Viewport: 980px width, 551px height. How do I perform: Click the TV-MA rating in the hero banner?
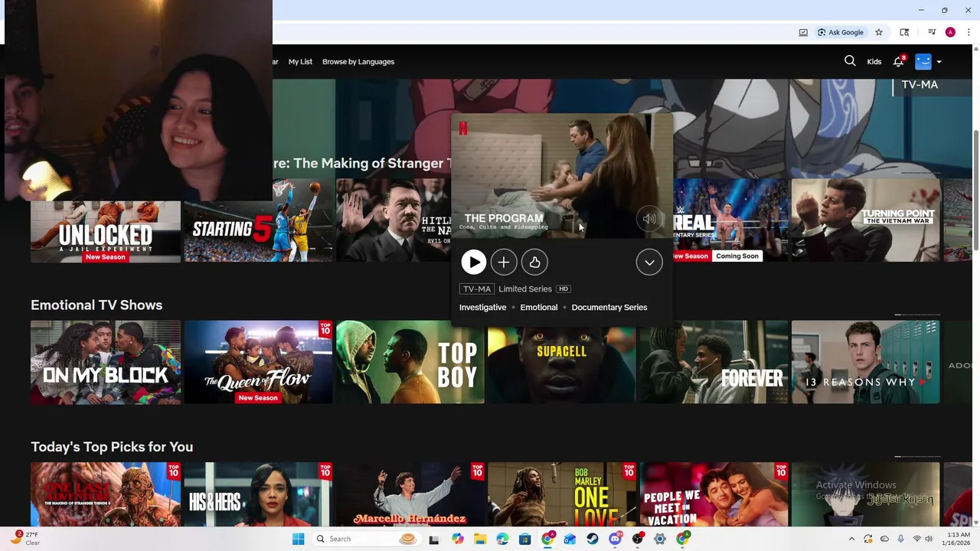coord(920,85)
